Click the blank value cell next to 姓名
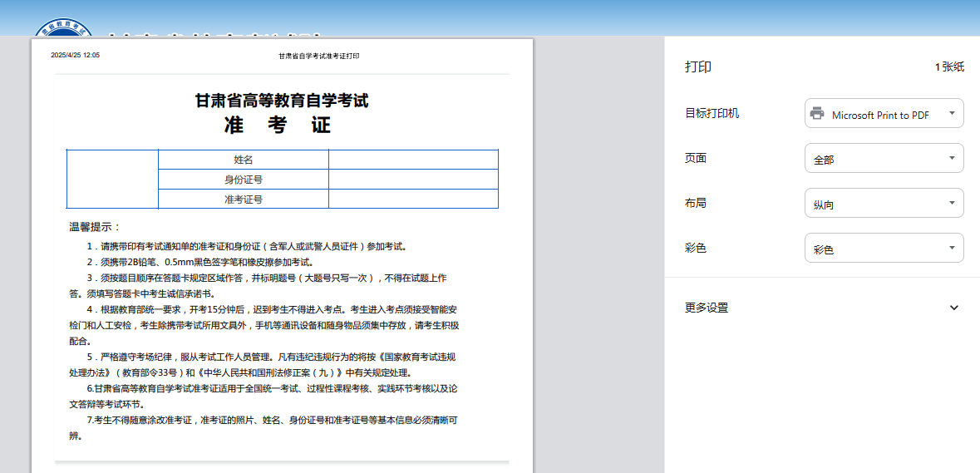Screen dimensions: 980x473 pyautogui.click(x=413, y=160)
